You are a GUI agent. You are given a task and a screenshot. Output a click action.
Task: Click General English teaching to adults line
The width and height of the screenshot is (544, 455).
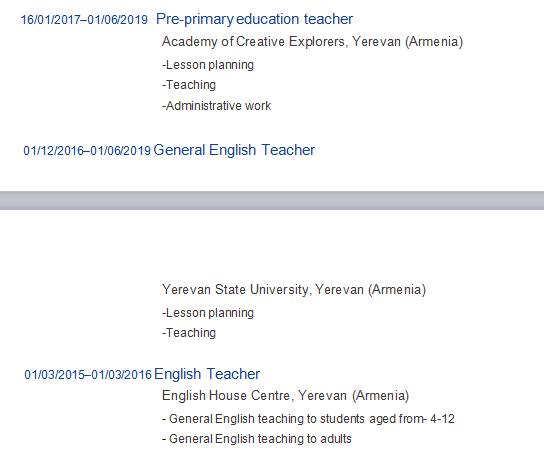click(x=257, y=439)
